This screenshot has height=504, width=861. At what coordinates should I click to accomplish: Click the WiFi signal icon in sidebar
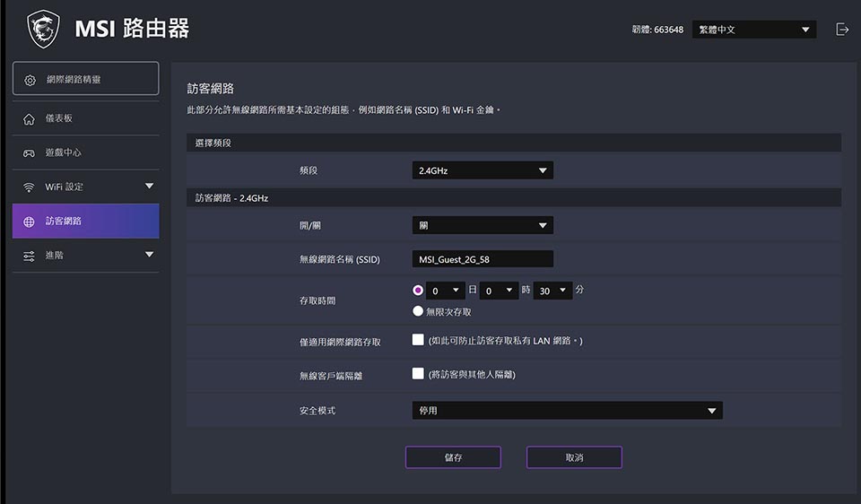point(29,187)
